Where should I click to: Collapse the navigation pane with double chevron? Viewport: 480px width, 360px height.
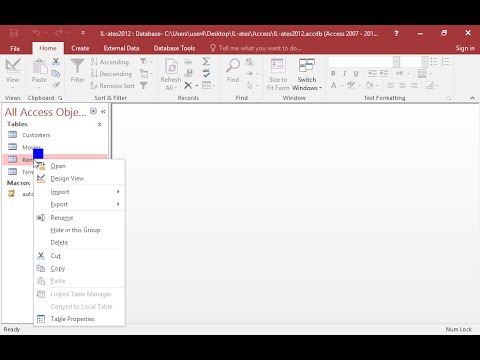(x=103, y=112)
